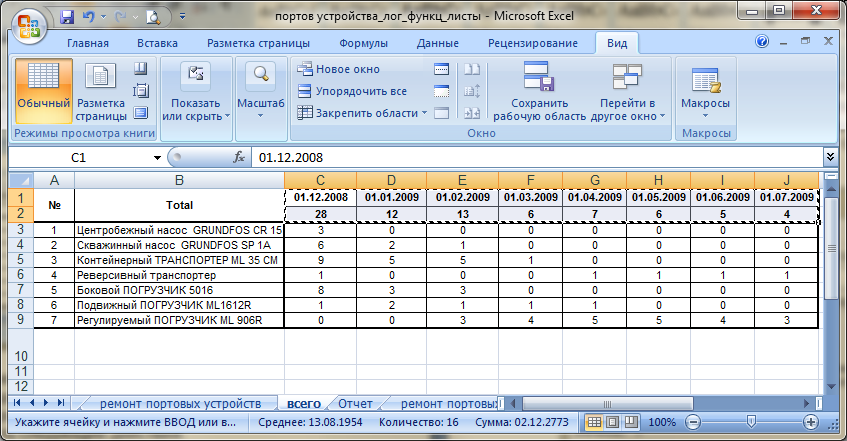The image size is (847, 441).
Task: Go to last sheet with navigation arrow
Action: point(61,403)
